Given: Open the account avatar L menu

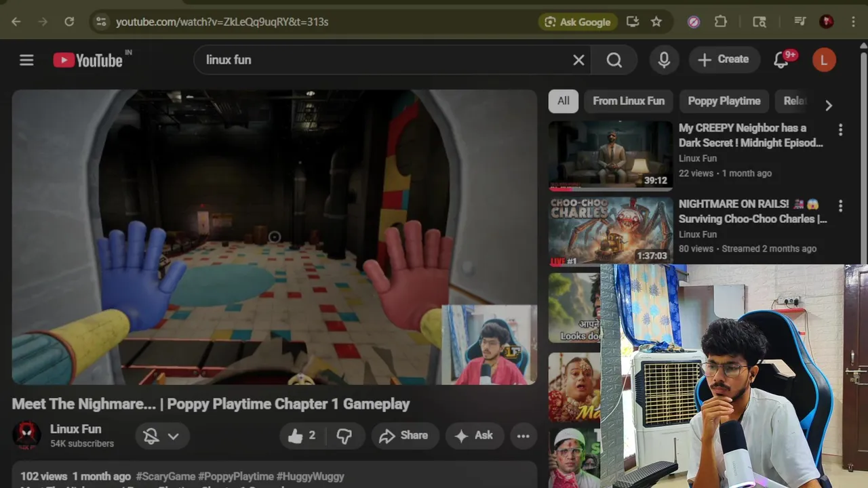Looking at the screenshot, I should point(824,60).
